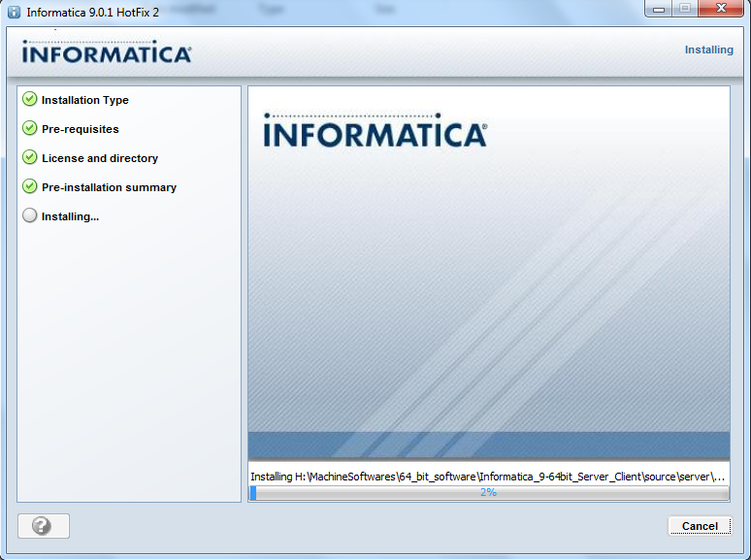Screen dimensions: 751x560
Task: Click the License and directory checkmark icon
Action: click(x=30, y=158)
